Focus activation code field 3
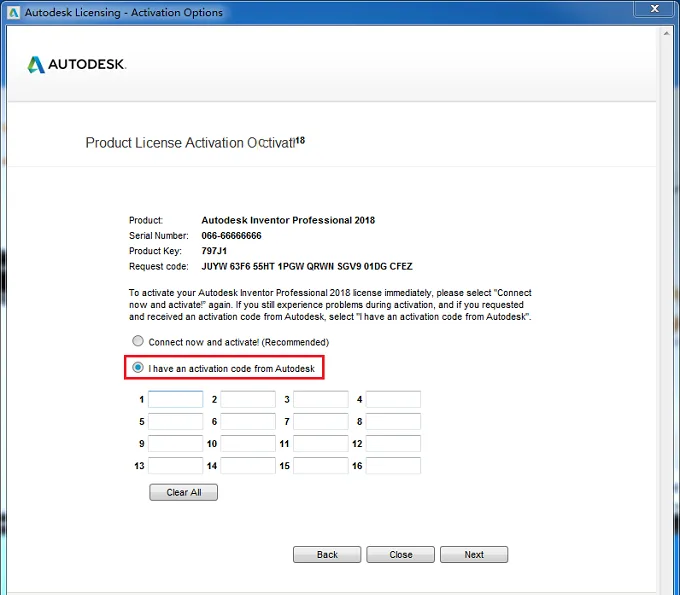The height and width of the screenshot is (595, 680). pyautogui.click(x=321, y=399)
